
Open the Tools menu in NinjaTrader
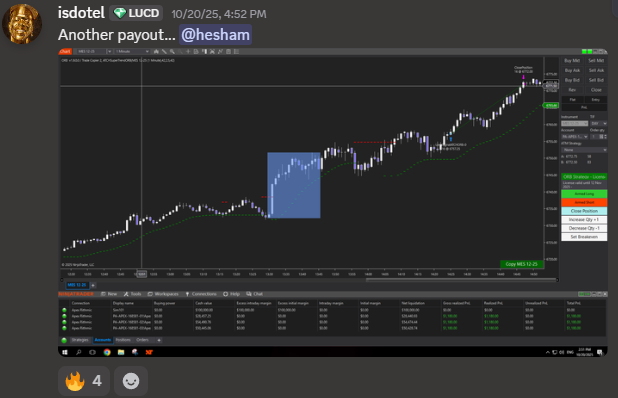pyautogui.click(x=132, y=294)
